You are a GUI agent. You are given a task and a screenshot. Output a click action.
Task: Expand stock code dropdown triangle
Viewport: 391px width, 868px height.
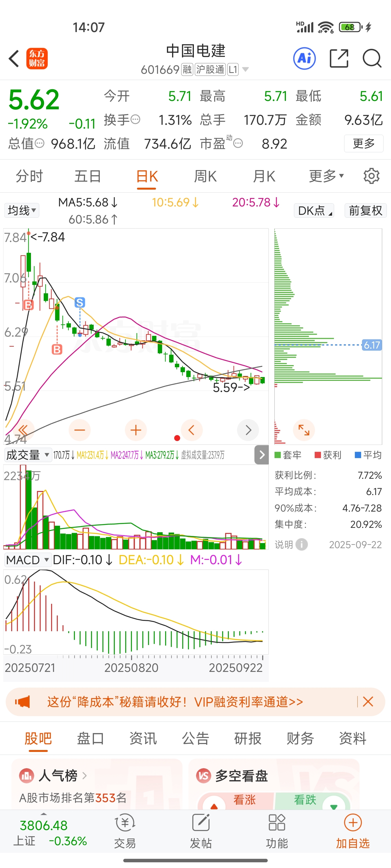pyautogui.click(x=246, y=69)
